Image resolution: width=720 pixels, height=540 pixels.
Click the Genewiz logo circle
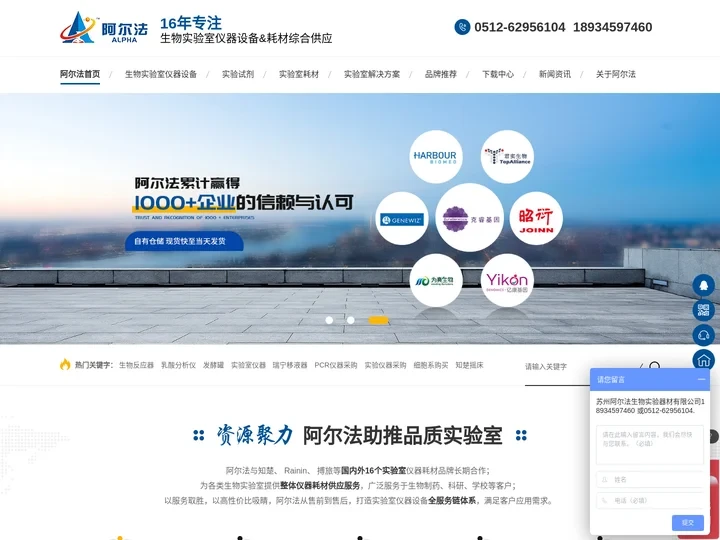click(x=402, y=219)
